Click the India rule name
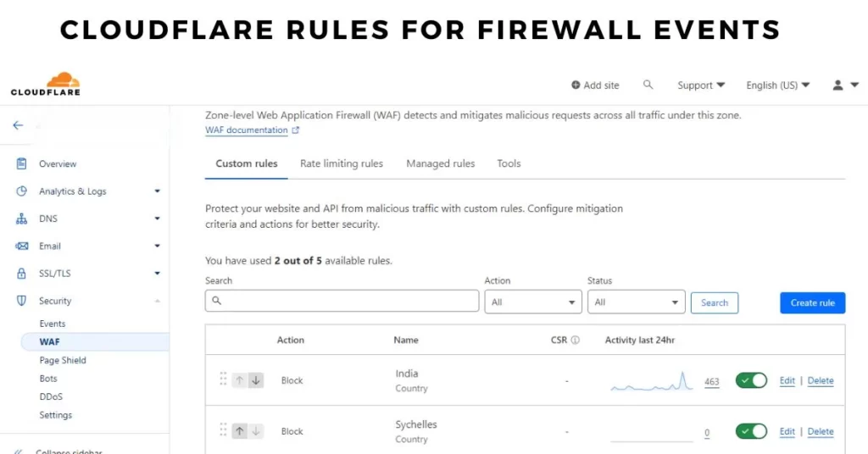 (407, 374)
